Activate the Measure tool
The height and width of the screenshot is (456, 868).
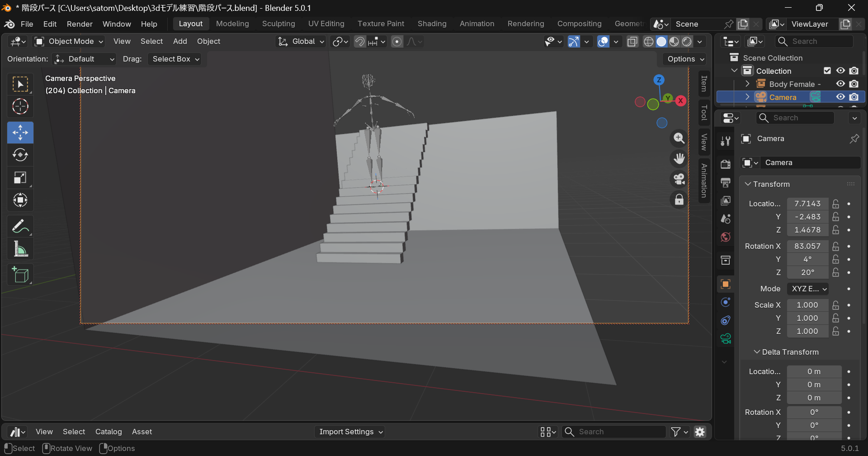(20, 249)
